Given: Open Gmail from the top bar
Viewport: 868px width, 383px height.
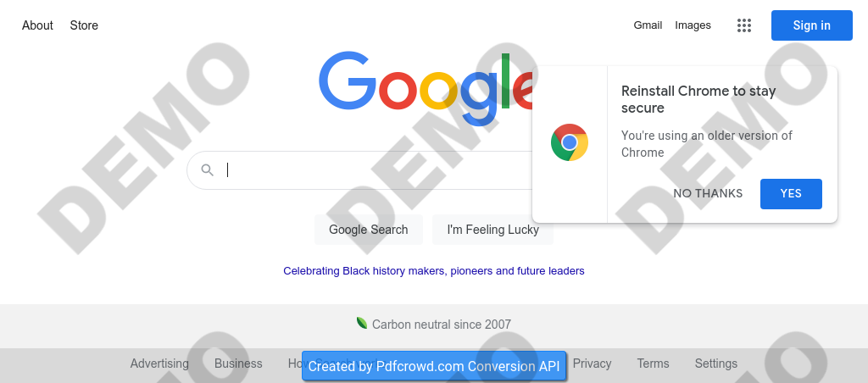Looking at the screenshot, I should coord(648,25).
